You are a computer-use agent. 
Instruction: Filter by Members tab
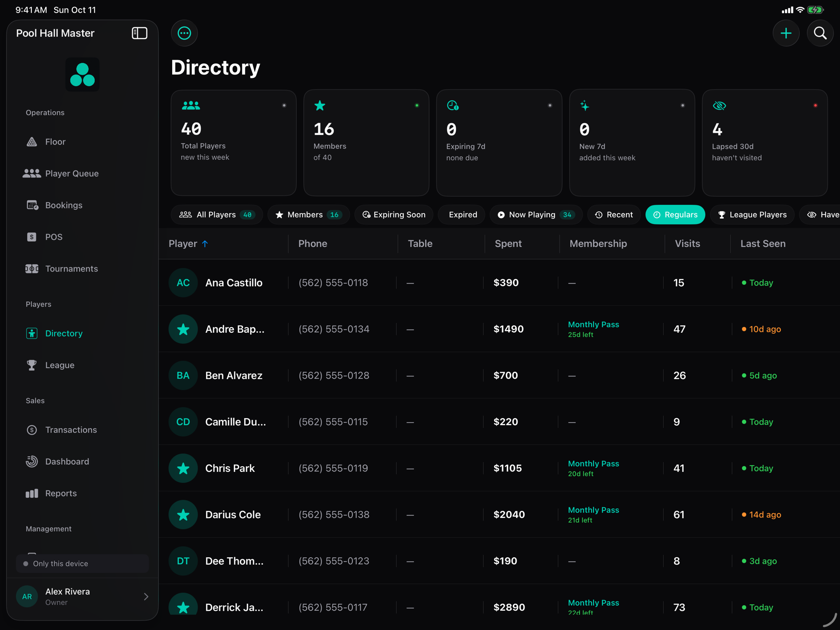pos(308,215)
